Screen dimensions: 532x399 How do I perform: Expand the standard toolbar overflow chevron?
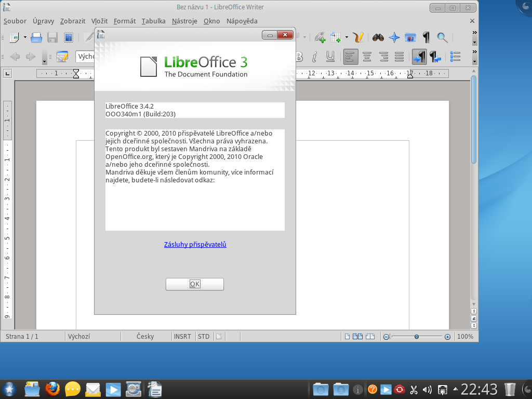[x=475, y=33]
